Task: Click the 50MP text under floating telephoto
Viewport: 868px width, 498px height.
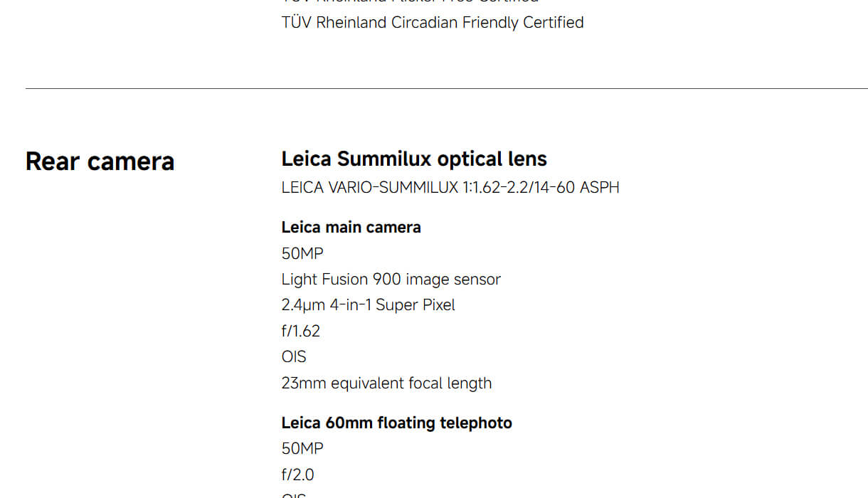Action: (302, 449)
